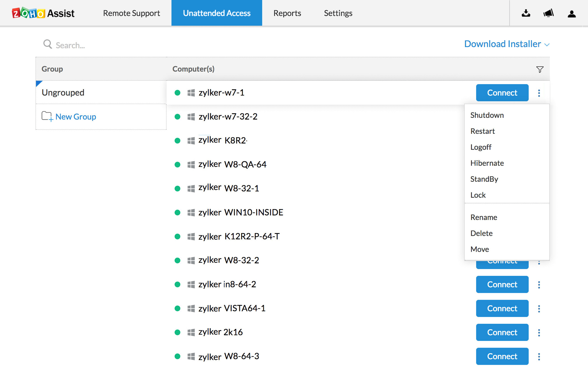Open the Remote Support tab
This screenshot has width=588, height=378.
click(x=131, y=13)
